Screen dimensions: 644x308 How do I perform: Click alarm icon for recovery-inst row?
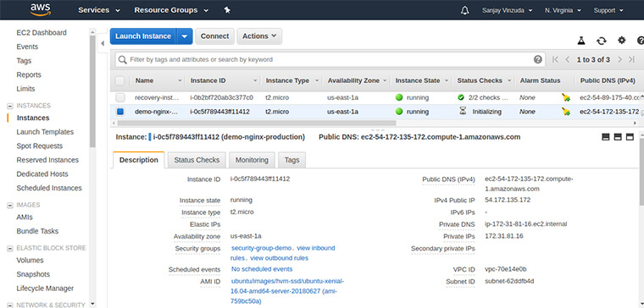[x=566, y=97]
